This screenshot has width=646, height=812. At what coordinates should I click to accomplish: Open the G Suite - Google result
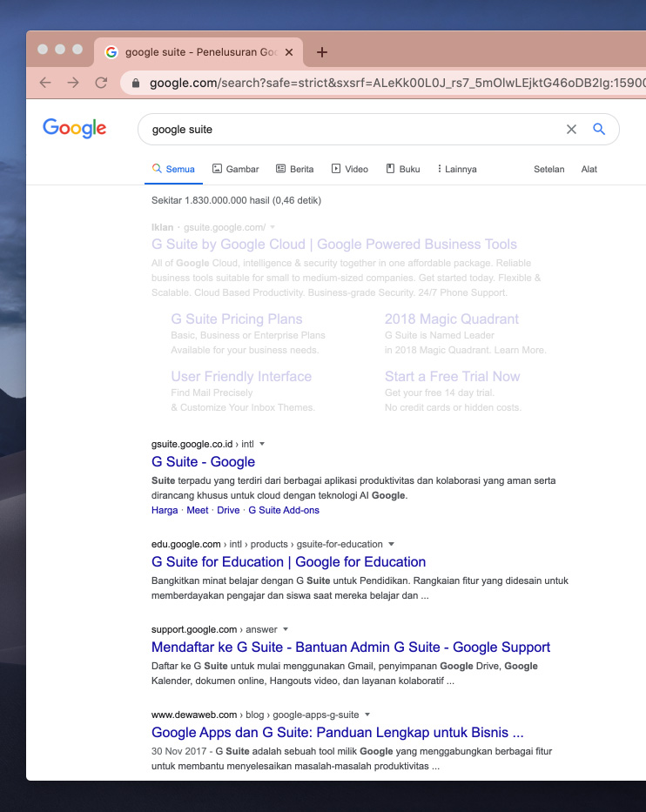203,461
